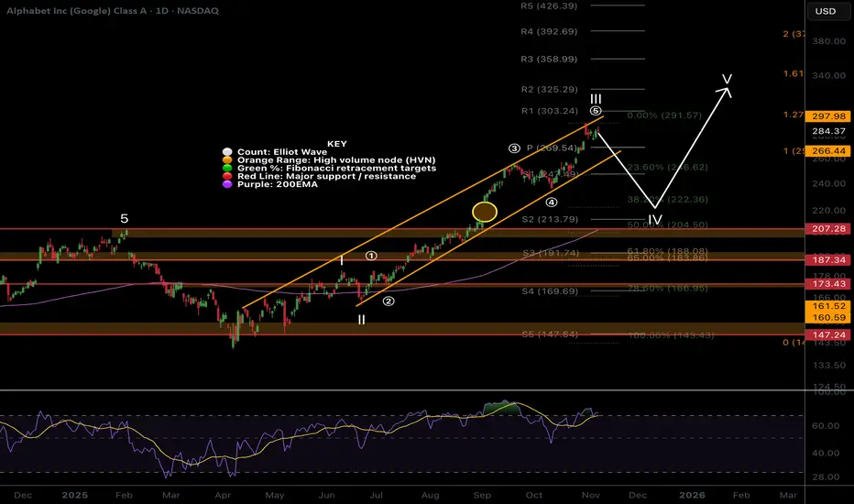Click the 78.60% (166.95) Fibonacci label
Viewport: 854px width, 504px height.
point(667,289)
